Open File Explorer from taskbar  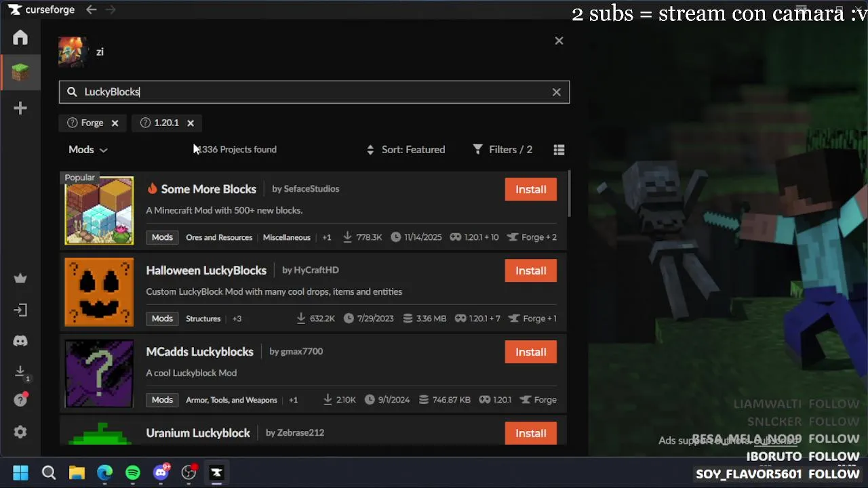[x=77, y=472]
